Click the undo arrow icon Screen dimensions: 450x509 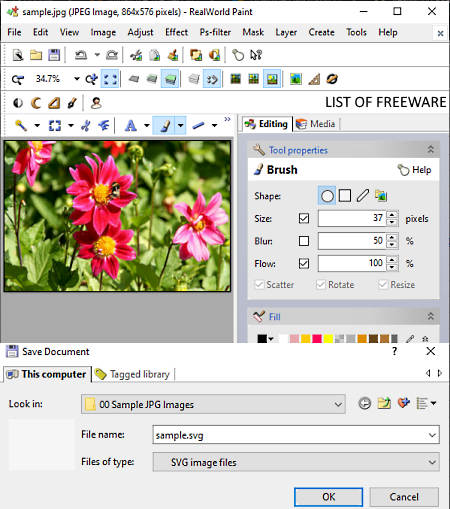pos(81,55)
